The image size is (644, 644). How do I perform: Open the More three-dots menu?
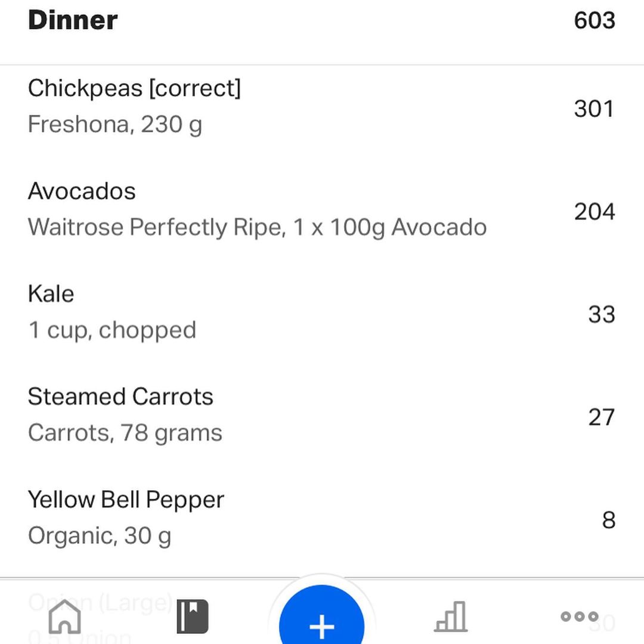pos(580,616)
